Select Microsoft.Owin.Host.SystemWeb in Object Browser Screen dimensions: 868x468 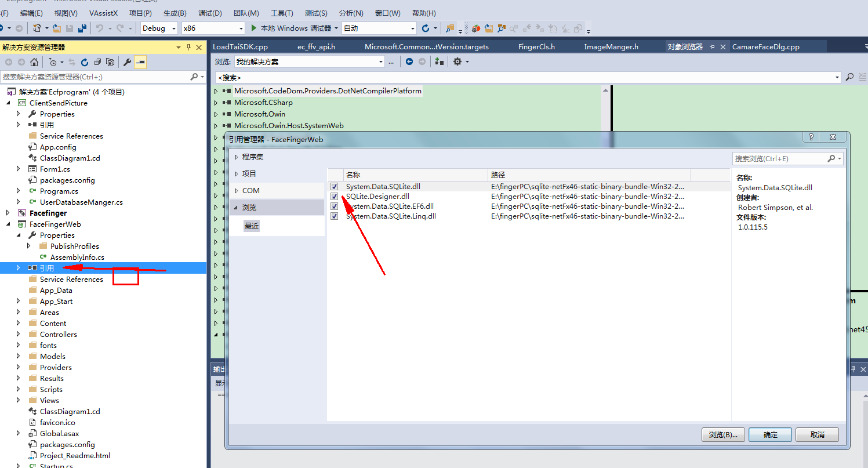pos(289,126)
